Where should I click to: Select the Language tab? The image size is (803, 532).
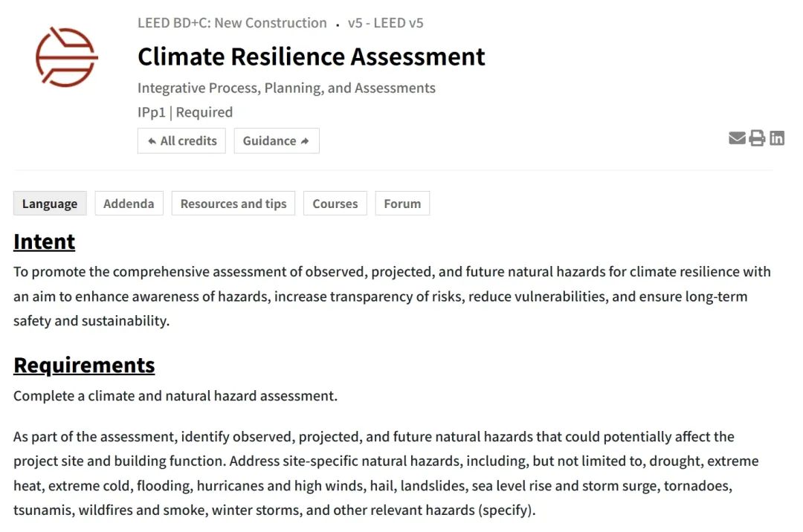(x=50, y=204)
